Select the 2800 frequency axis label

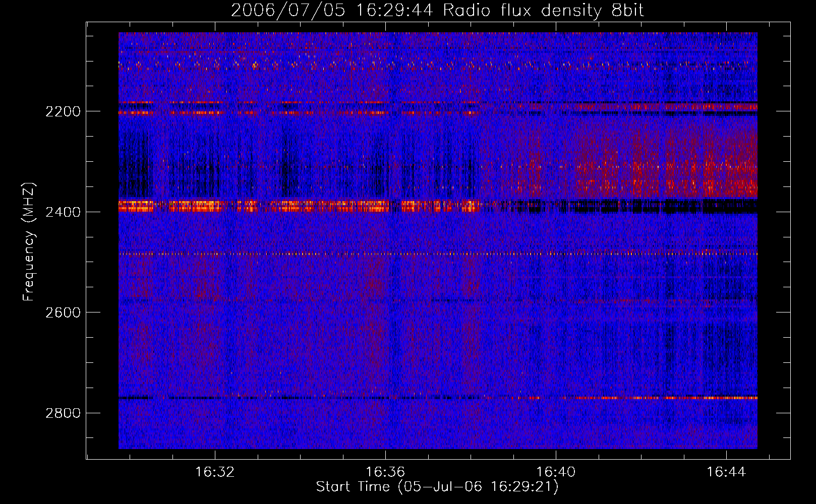tap(63, 413)
